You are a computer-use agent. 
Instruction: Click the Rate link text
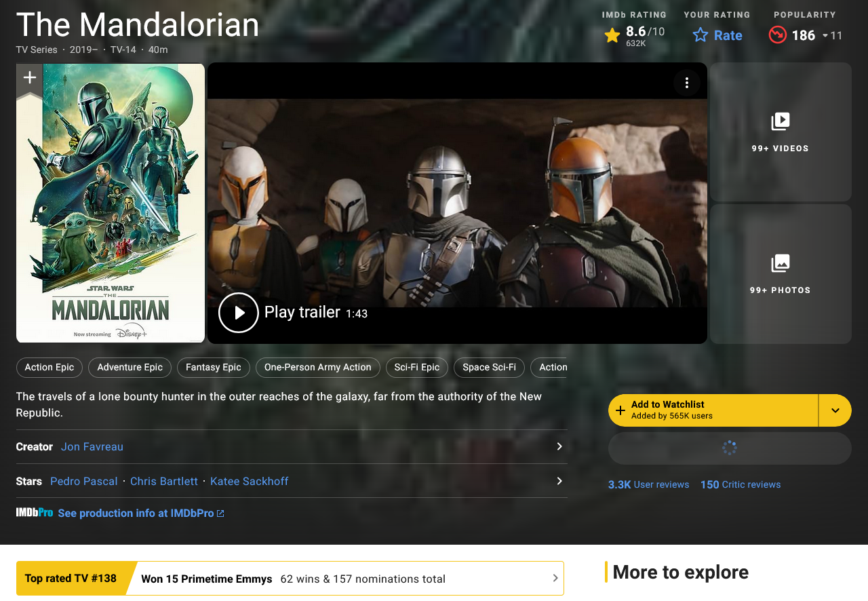coord(728,35)
